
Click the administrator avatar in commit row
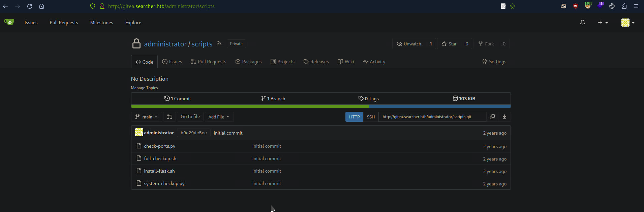pos(139,133)
